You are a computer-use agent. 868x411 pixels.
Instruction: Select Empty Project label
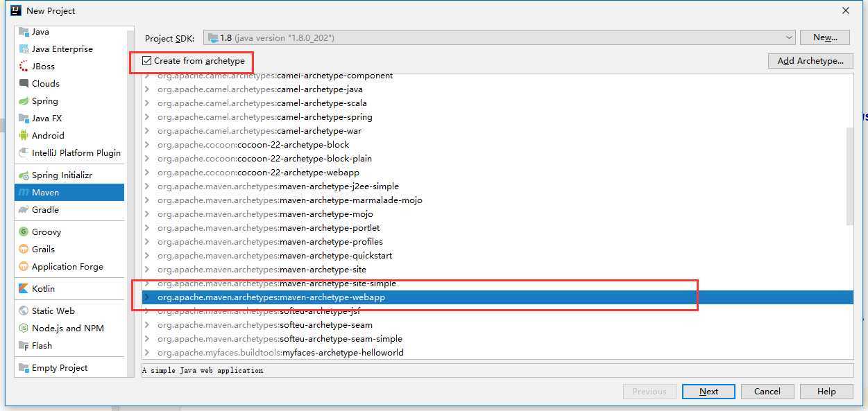[60, 368]
